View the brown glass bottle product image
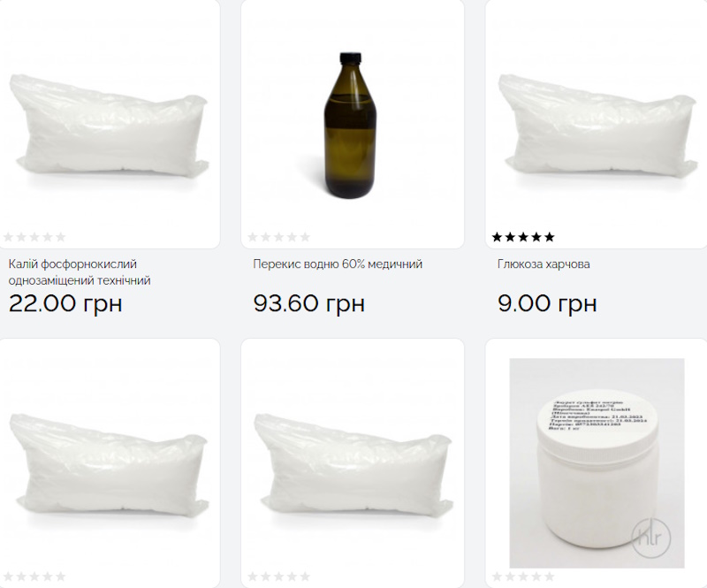707x588 pixels. 352,124
